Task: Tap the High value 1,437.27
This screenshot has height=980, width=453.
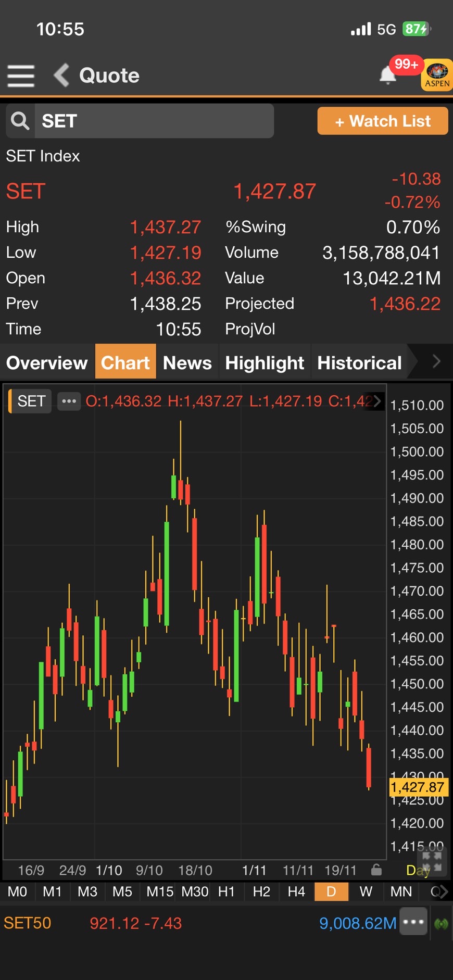Action: (165, 227)
